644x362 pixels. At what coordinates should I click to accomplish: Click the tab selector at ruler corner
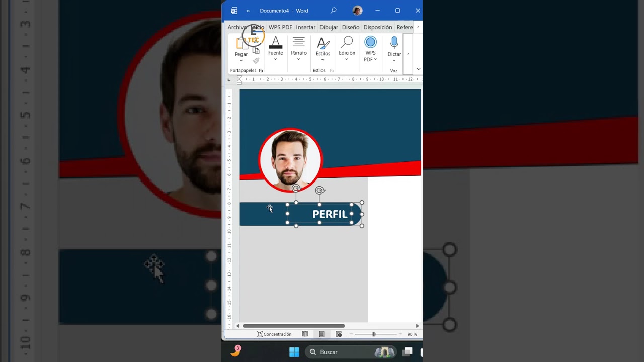[x=229, y=79]
